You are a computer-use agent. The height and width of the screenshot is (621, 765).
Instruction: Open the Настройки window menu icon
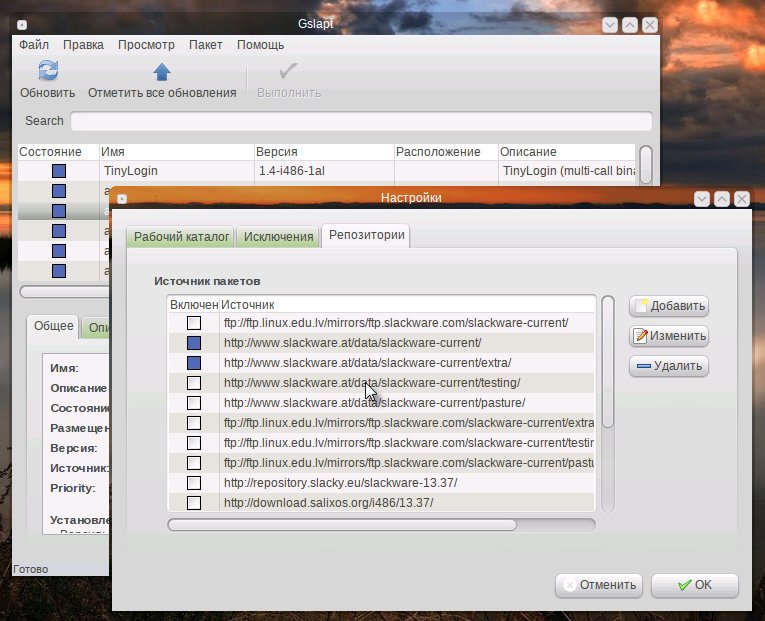pyautogui.click(x=122, y=199)
